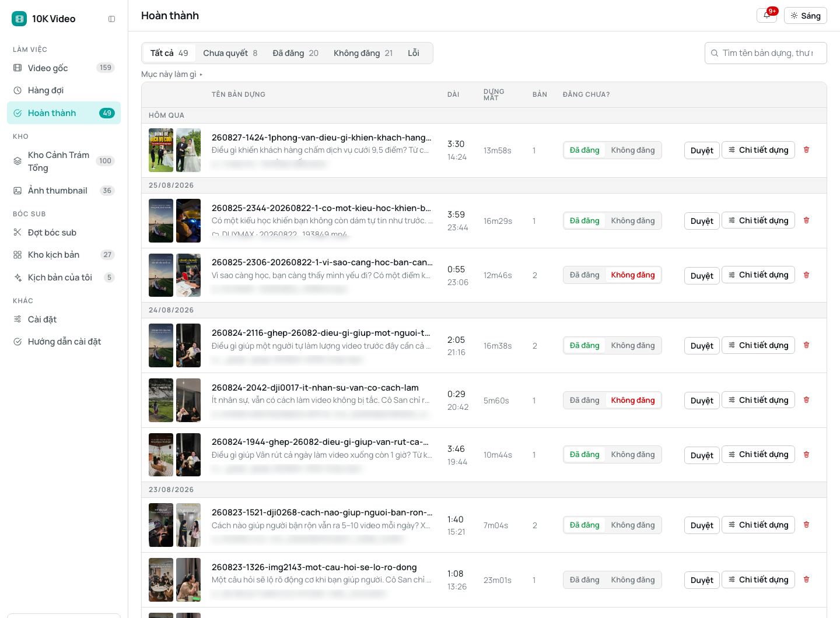Open Chi tiết dựng for 260825-2344 row
840x618 pixels.
(x=758, y=220)
